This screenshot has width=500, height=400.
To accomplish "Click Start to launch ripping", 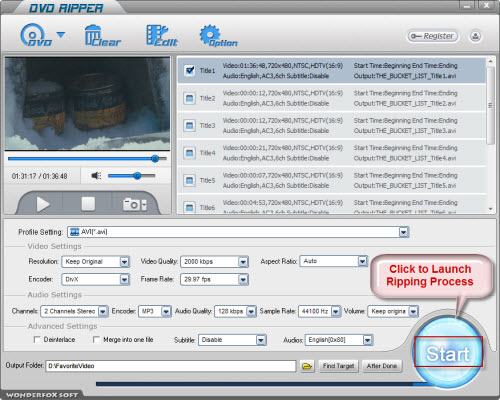I will point(448,352).
